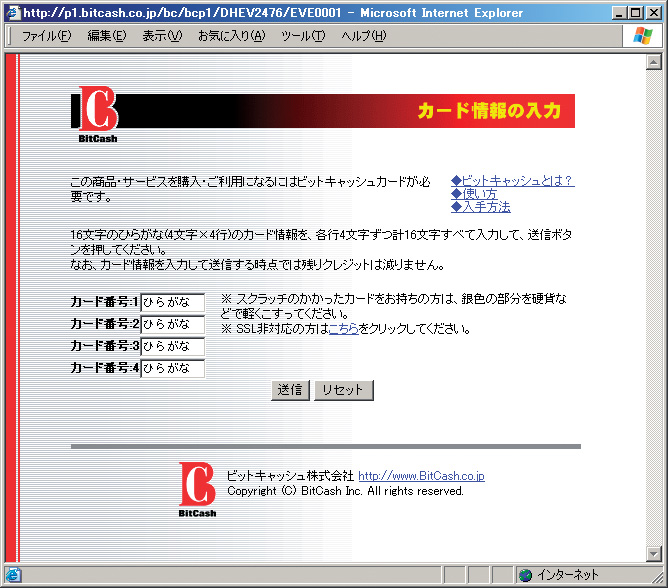The height and width of the screenshot is (588, 668).
Task: Click the BitCash logo in the footer
Action: coord(197,490)
